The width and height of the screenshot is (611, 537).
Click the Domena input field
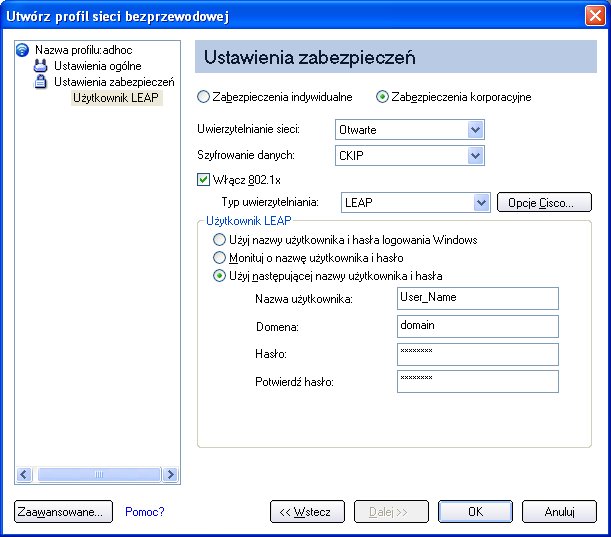point(478,327)
